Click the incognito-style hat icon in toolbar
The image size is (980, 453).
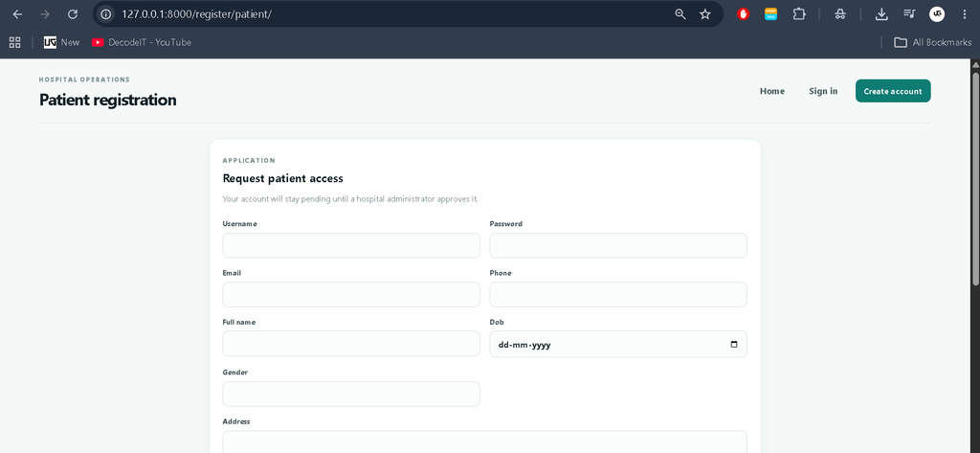(x=840, y=13)
